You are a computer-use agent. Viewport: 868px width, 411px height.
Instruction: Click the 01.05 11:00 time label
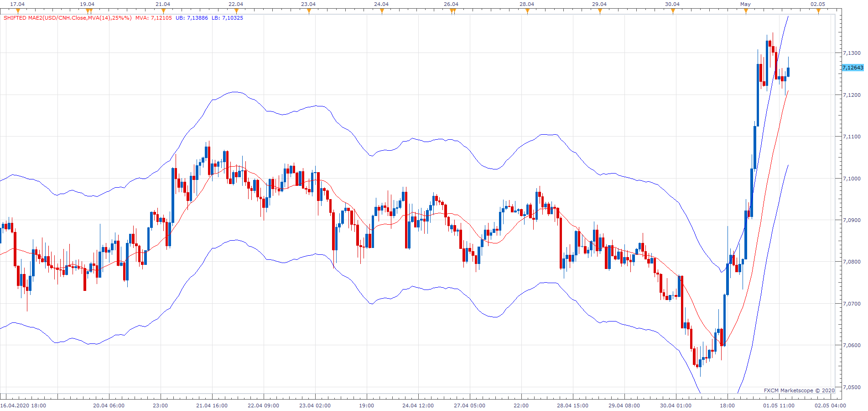pos(779,406)
